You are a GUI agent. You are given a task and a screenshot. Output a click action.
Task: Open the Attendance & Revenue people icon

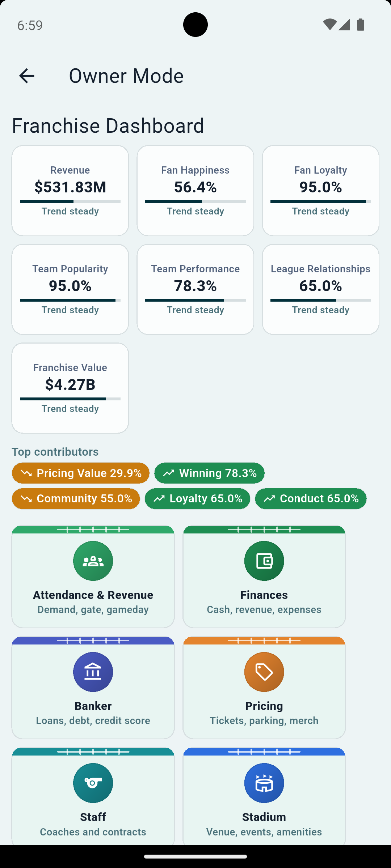pos(93,561)
